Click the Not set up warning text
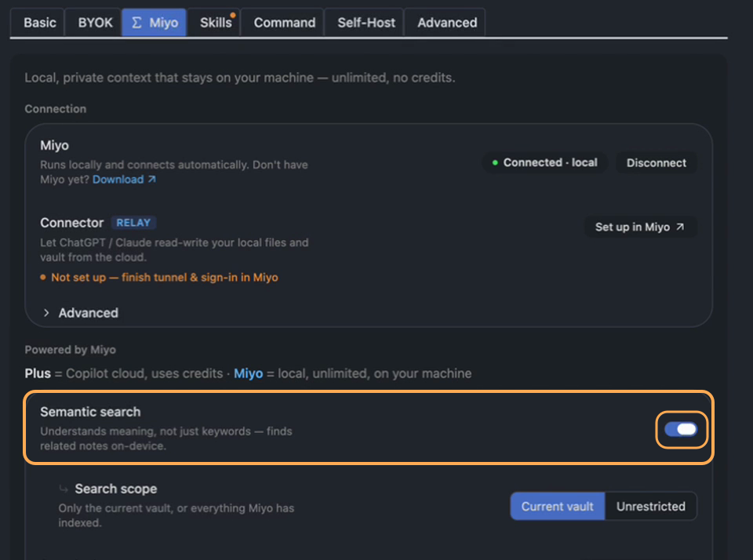The height and width of the screenshot is (560, 753). tap(165, 278)
